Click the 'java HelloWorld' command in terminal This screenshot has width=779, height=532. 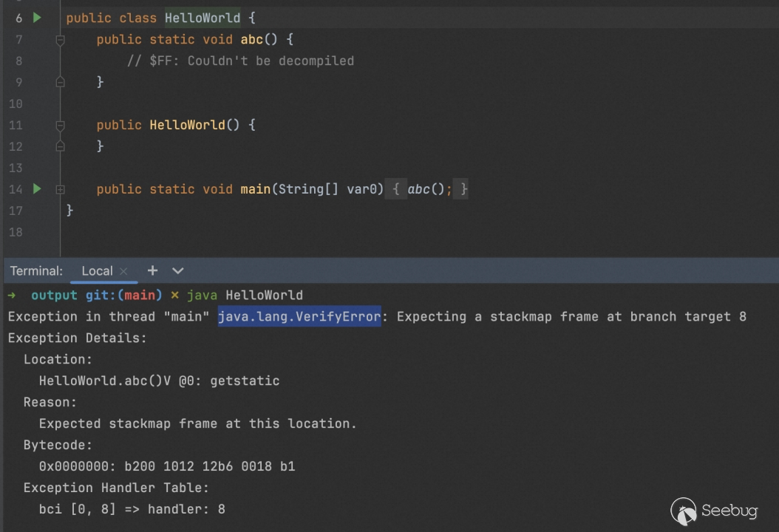click(x=244, y=296)
